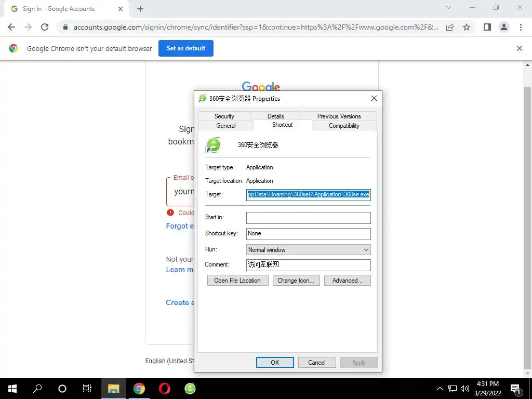The height and width of the screenshot is (399, 532).
Task: Open a new Chrome tab
Action: coord(140,9)
